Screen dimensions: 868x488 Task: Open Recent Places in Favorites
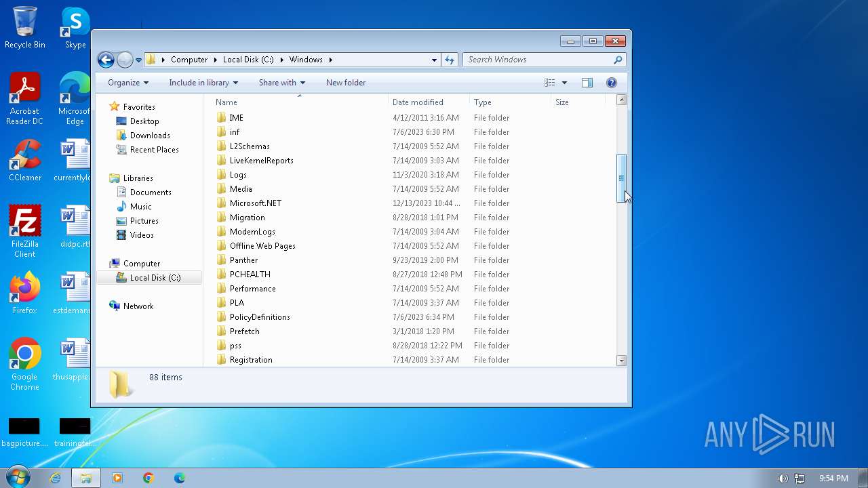155,150
